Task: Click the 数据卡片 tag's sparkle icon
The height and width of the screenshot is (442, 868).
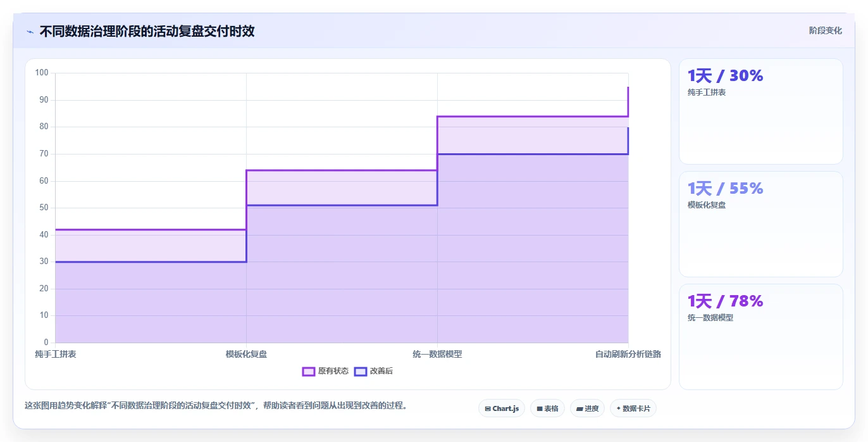Action: coord(618,408)
